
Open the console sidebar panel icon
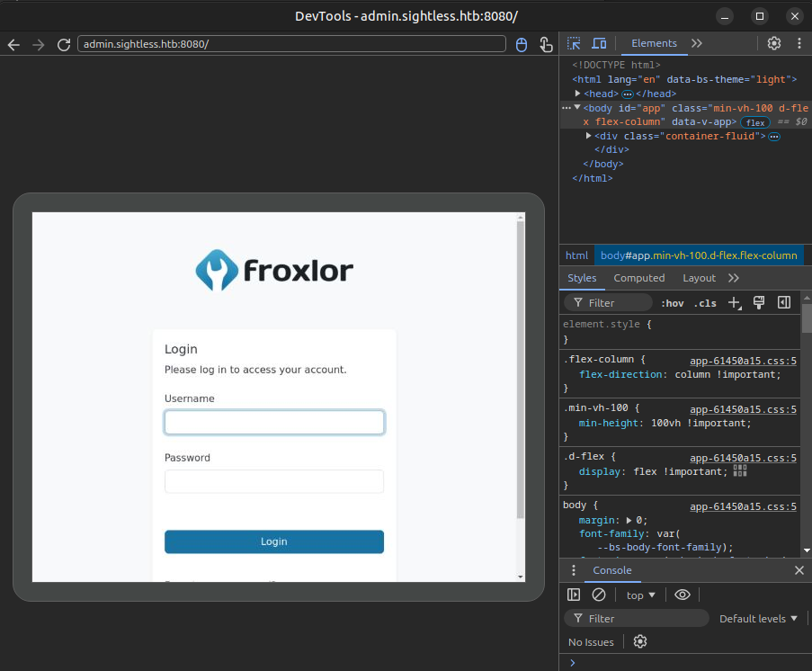coord(575,595)
